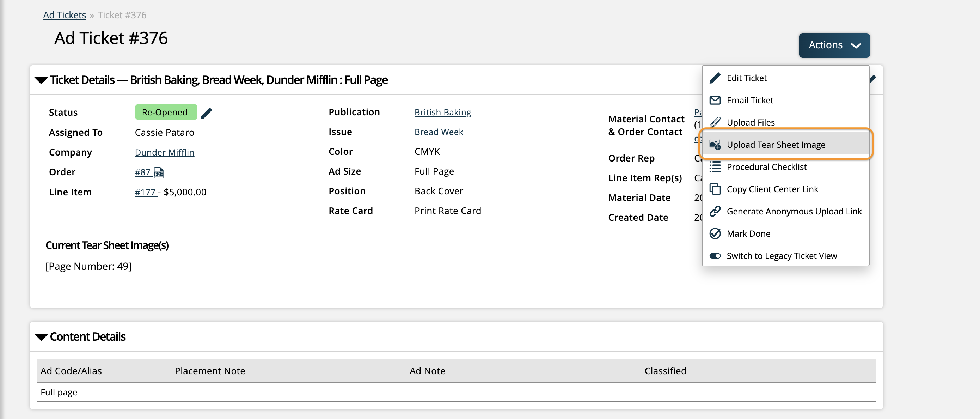Click the Dunder Mifflin company link

click(164, 152)
